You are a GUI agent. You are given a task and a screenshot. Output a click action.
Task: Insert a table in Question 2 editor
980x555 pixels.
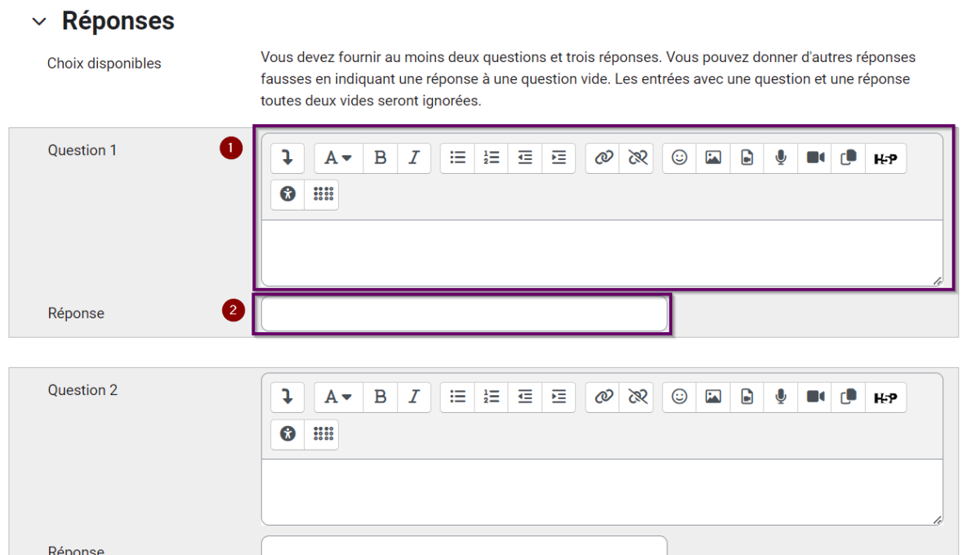coord(322,433)
